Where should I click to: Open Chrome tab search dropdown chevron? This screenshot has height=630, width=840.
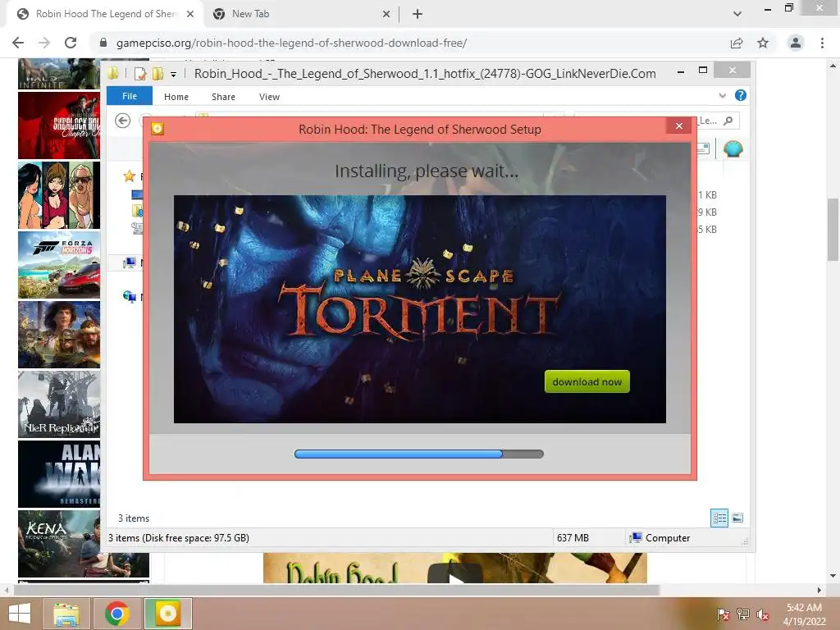click(737, 14)
